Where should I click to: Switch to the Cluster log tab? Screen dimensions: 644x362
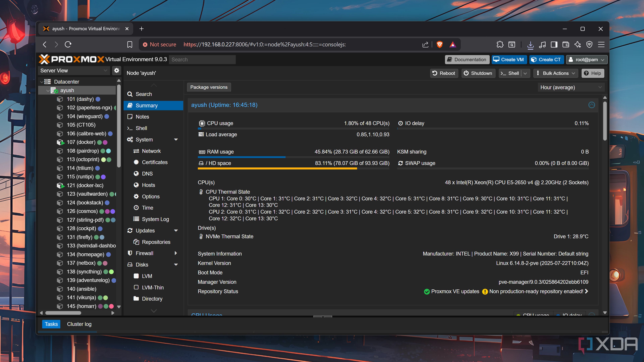click(79, 324)
